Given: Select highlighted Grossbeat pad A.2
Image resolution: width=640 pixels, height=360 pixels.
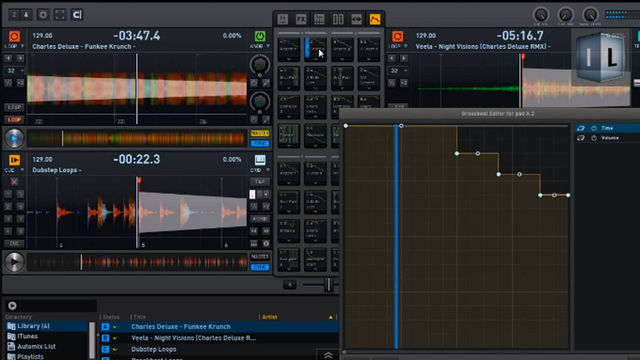Looking at the screenshot, I should point(316,49).
